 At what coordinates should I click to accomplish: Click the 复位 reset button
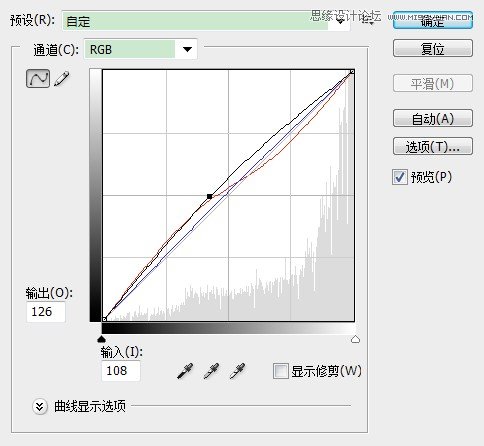coord(433,49)
